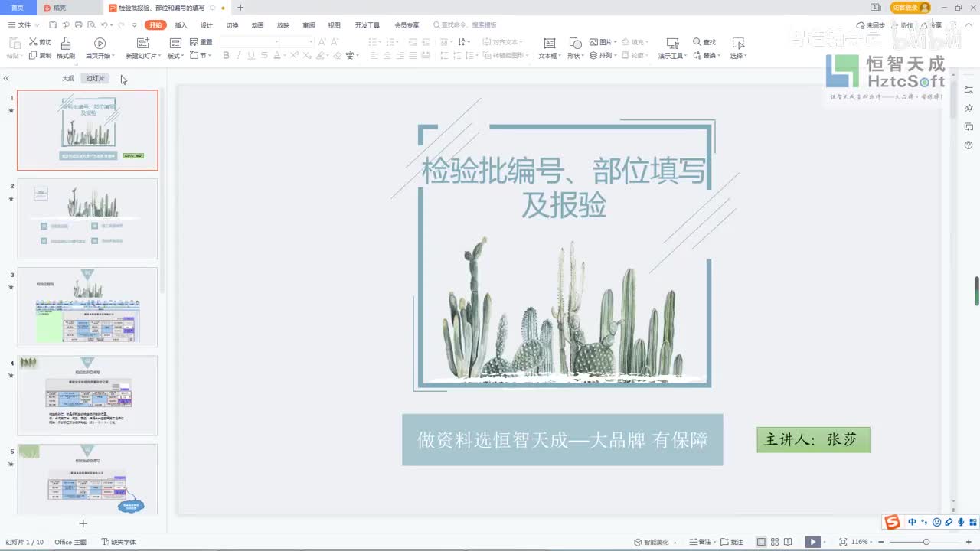Click the Arrange (排列) icon
Screen dimensions: 980x551
(x=593, y=55)
